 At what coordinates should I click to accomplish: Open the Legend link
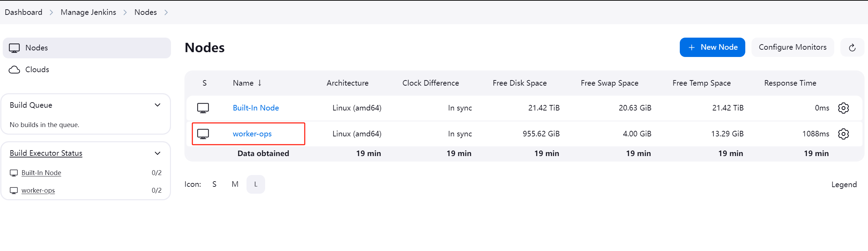point(844,185)
